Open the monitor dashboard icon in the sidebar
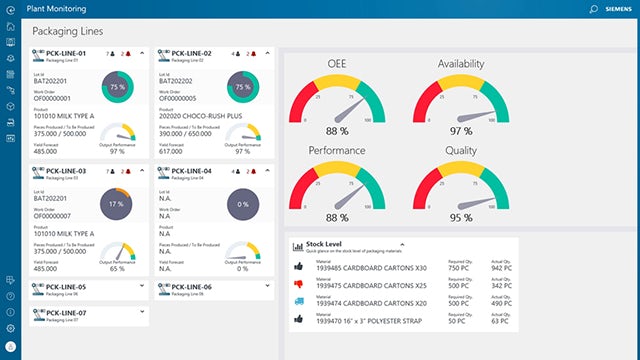Image resolution: width=640 pixels, height=360 pixels. [x=11, y=42]
